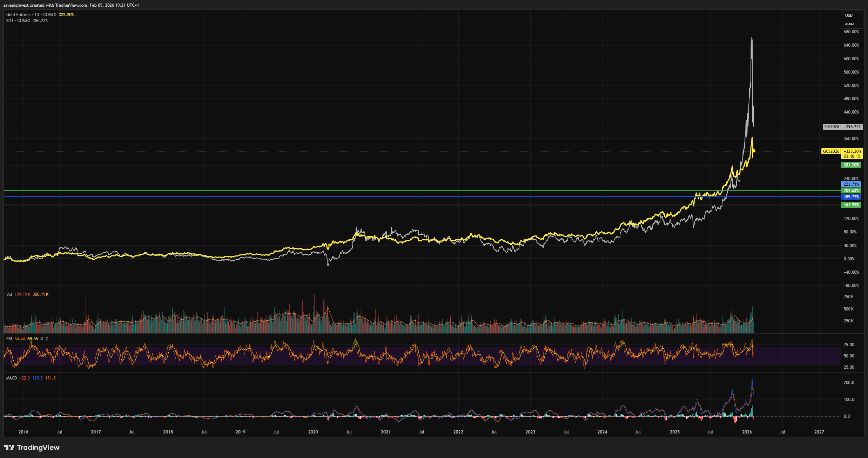The image size is (868, 458).
Task: Click the green 281.20% level tag
Action: coord(851,165)
